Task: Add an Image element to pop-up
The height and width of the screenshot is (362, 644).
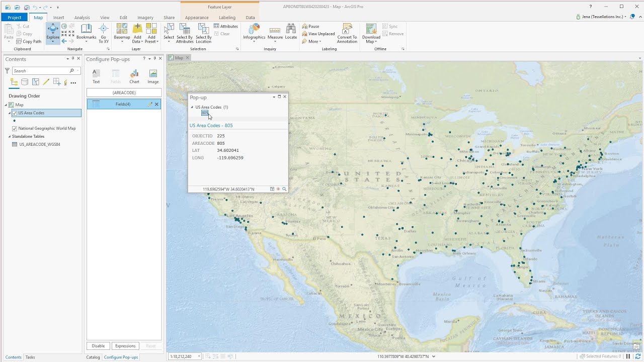Action: click(153, 76)
